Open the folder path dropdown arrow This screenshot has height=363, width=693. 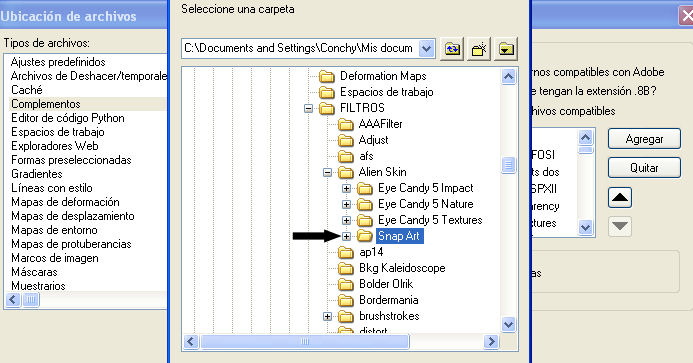(426, 48)
